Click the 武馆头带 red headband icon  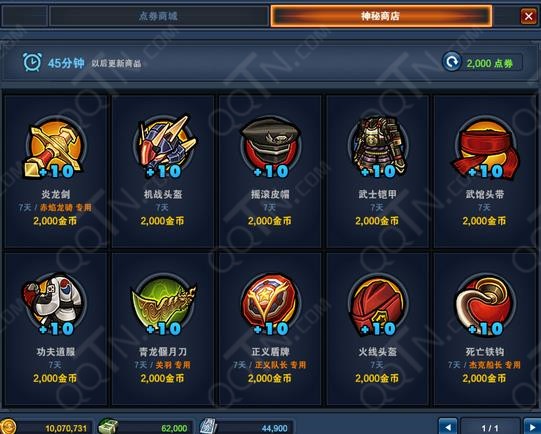(x=485, y=148)
